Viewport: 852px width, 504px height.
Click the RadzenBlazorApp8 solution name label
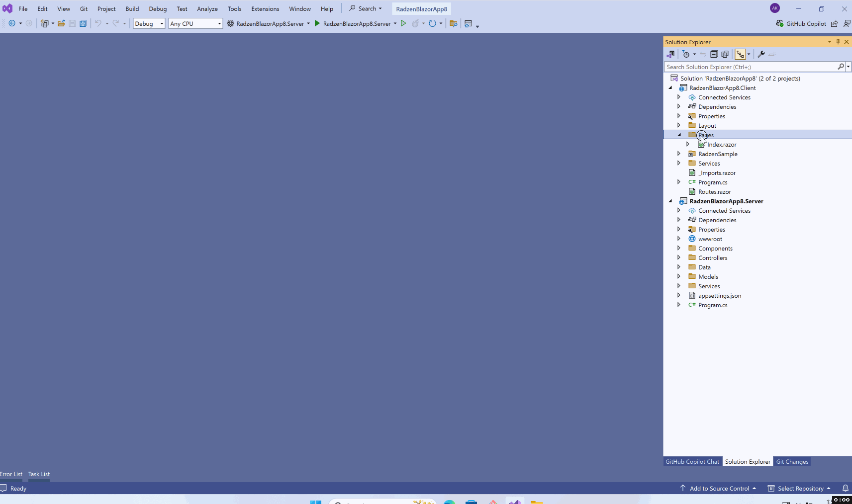[421, 9]
